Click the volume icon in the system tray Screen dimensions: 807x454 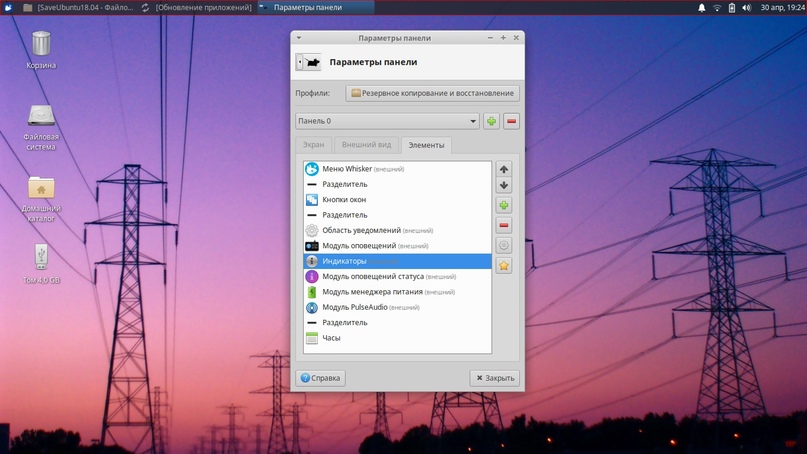(x=746, y=7)
